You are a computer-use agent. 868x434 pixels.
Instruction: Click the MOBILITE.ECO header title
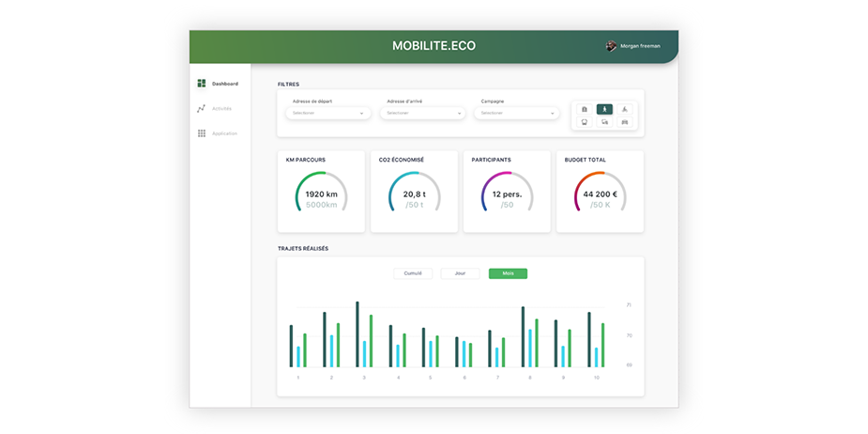(x=434, y=46)
